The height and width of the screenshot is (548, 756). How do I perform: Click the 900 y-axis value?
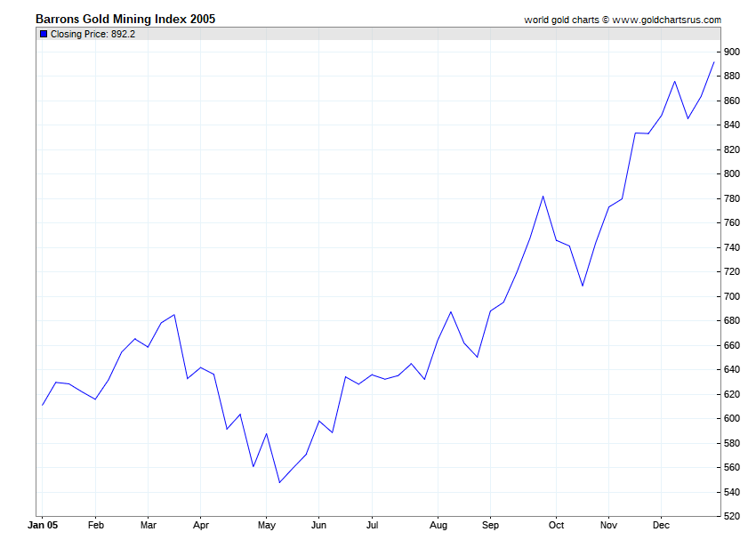pos(731,52)
